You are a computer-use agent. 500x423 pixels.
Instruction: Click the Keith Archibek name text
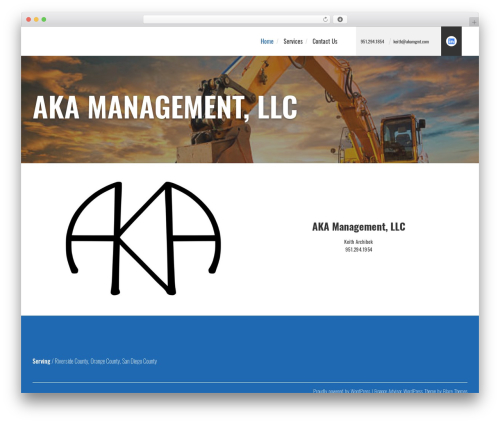point(358,242)
